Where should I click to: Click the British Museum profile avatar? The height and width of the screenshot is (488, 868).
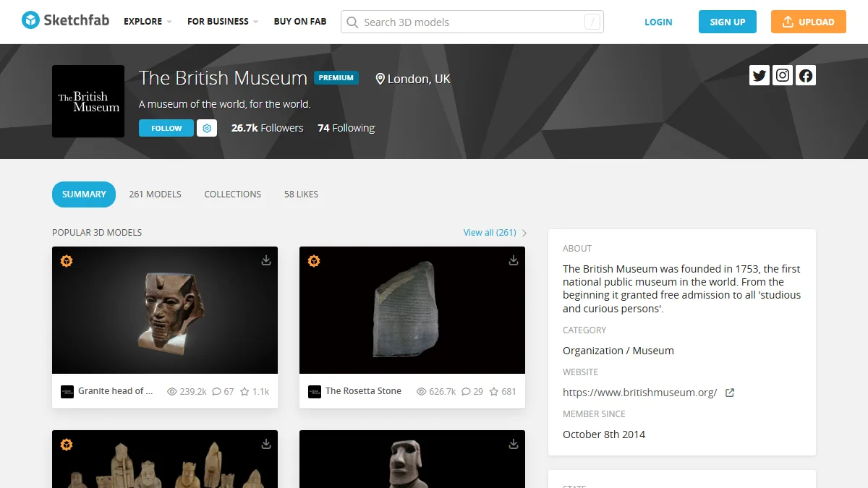(88, 101)
